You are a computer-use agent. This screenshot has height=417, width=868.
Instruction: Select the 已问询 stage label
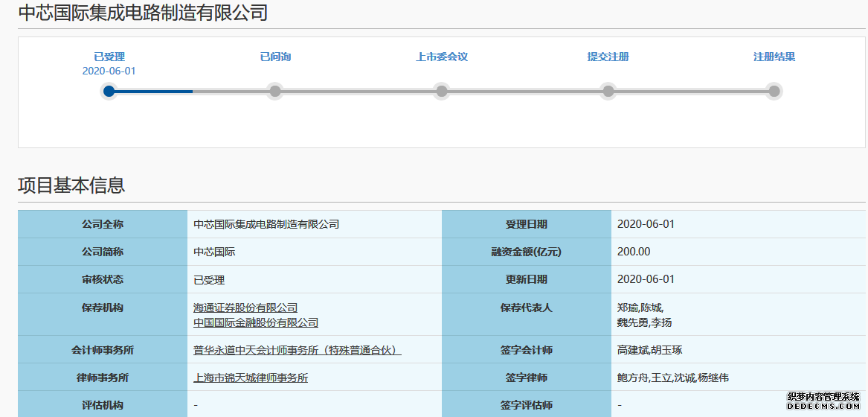click(275, 57)
